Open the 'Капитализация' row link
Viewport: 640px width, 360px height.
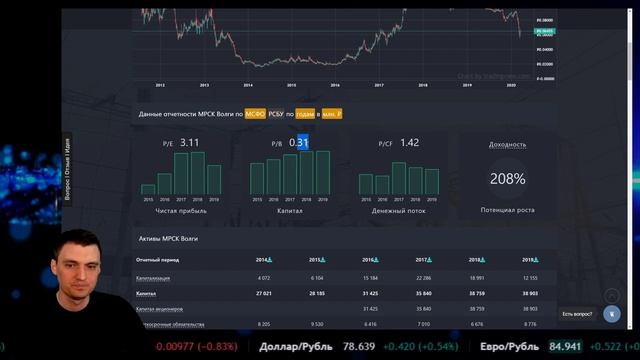(153, 278)
